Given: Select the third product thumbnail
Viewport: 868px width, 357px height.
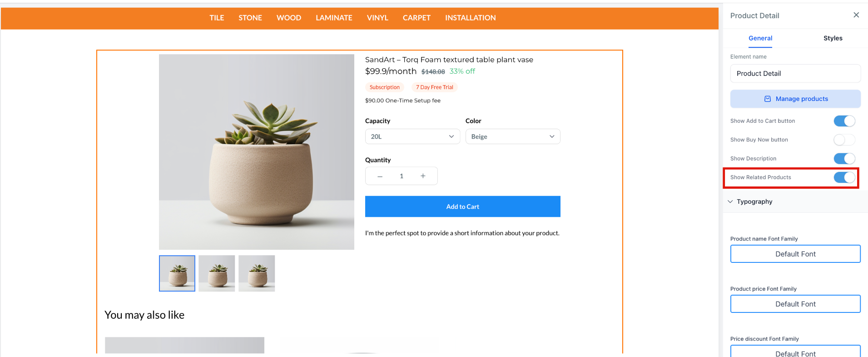Looking at the screenshot, I should pos(257,273).
